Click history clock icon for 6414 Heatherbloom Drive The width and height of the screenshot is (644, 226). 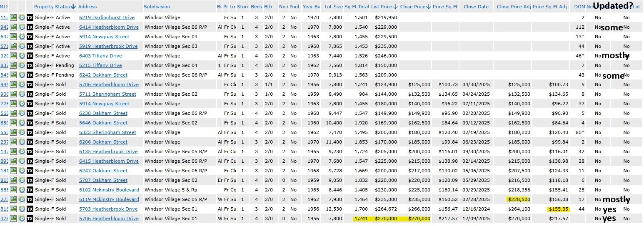(x=22, y=27)
